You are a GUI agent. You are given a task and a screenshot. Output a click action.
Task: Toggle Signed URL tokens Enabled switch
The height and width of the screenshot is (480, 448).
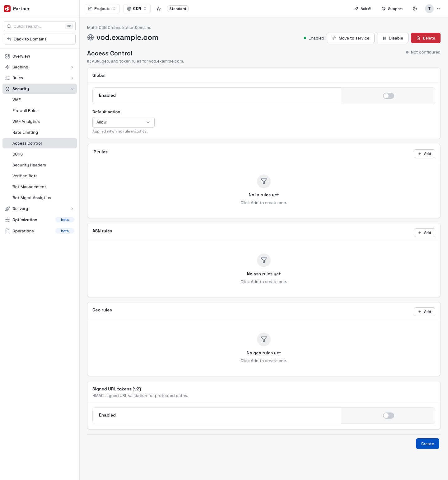click(x=389, y=416)
